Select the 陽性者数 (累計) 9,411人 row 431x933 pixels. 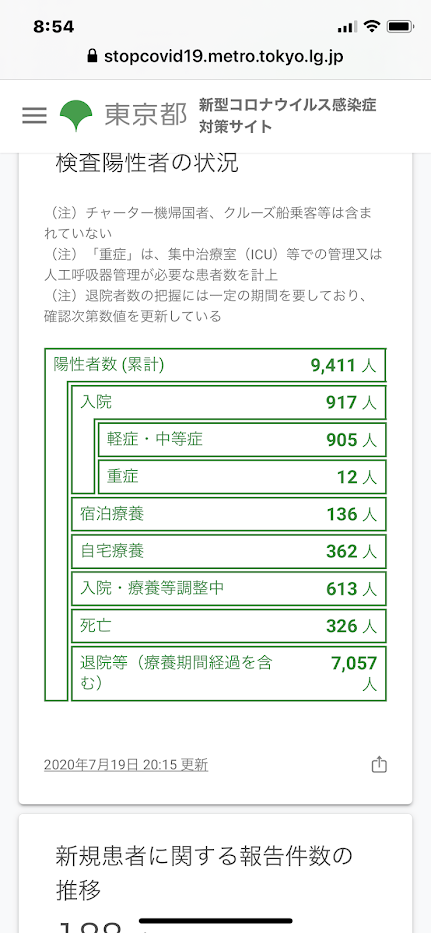(x=216, y=365)
